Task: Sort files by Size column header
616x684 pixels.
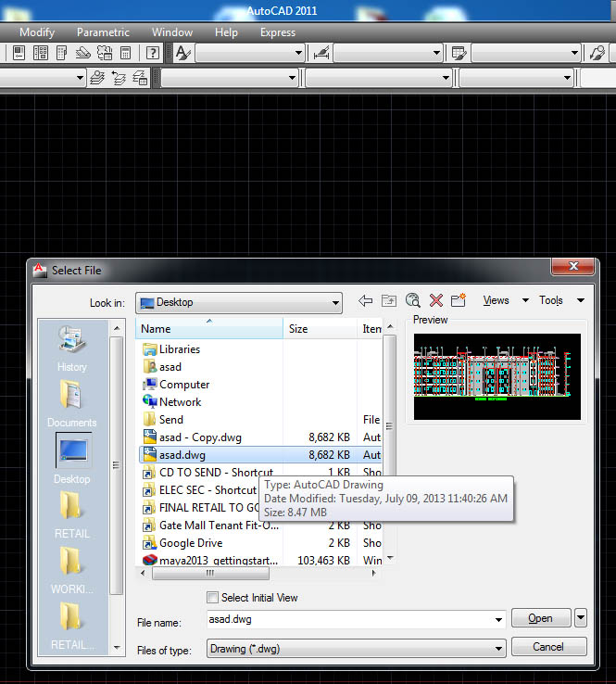Action: pos(320,328)
